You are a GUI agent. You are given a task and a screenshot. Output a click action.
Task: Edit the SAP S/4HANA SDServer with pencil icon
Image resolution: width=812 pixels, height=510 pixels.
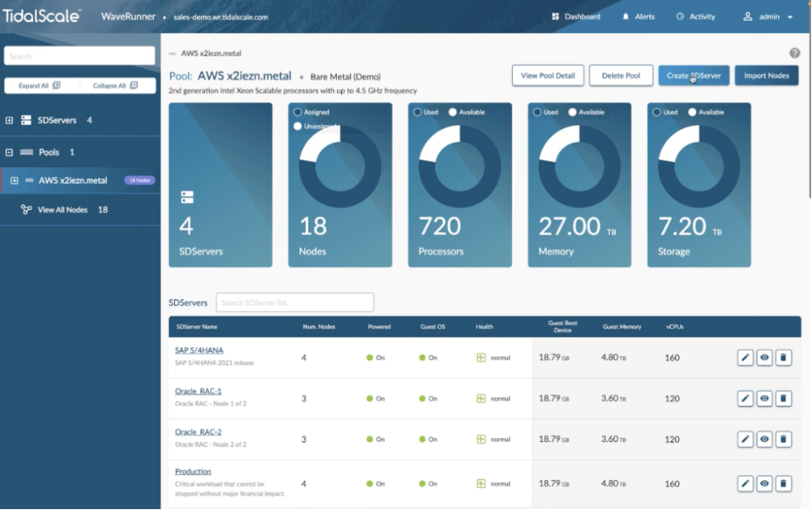click(745, 357)
